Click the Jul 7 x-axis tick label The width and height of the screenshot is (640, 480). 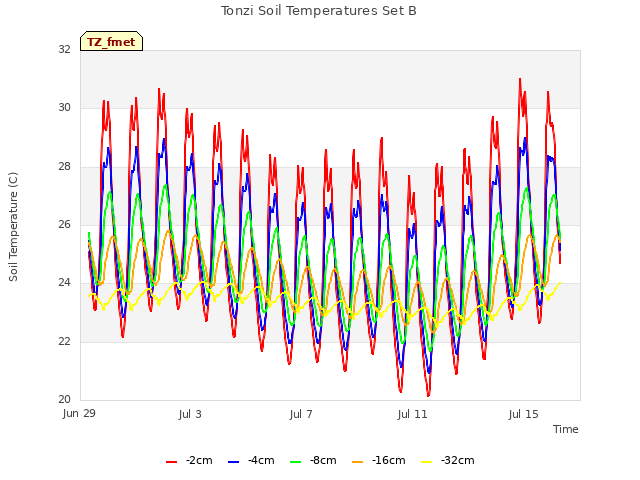click(301, 414)
